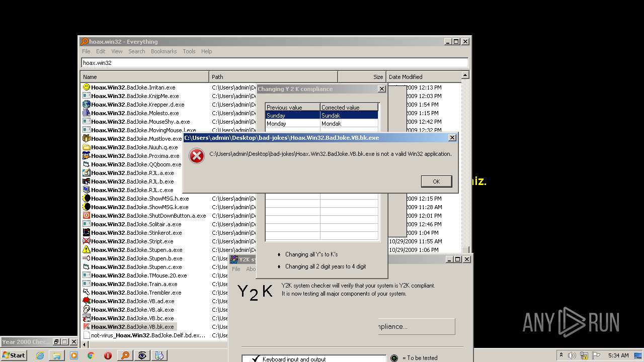Launch Internet Explorer from the taskbar
This screenshot has height=362, width=644.
pos(40,355)
